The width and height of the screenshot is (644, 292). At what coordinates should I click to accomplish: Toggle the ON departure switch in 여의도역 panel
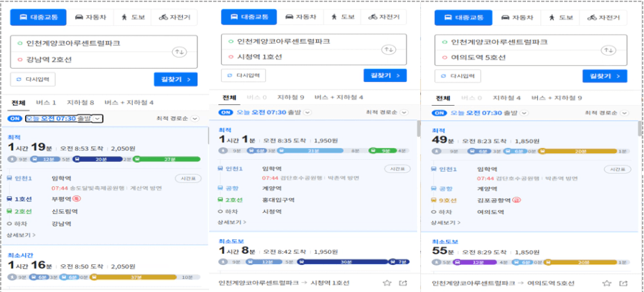pyautogui.click(x=440, y=113)
